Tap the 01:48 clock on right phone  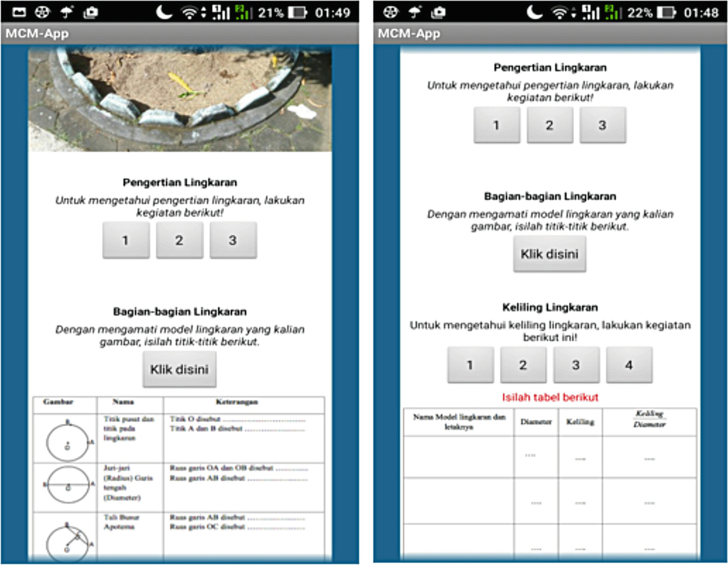click(x=701, y=12)
